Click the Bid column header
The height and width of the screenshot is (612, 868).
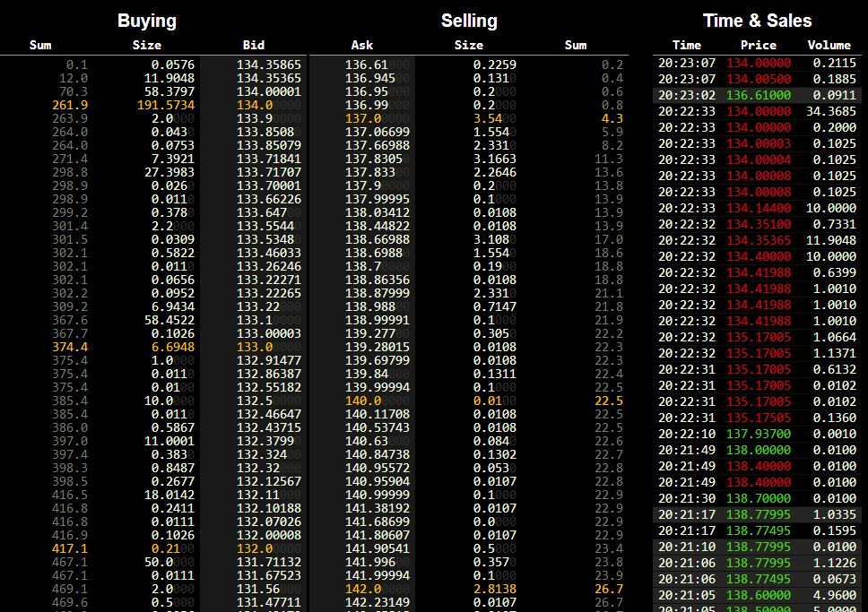tap(254, 46)
